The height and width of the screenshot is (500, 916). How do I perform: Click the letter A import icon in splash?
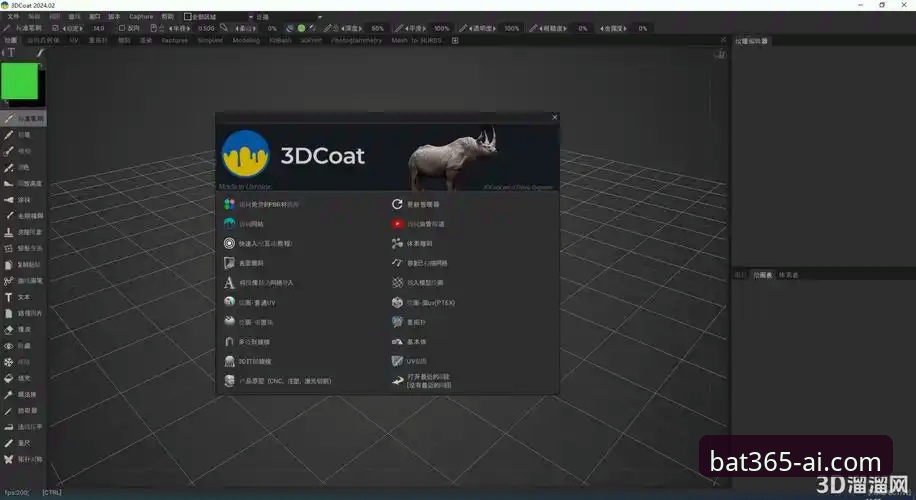[x=229, y=283]
